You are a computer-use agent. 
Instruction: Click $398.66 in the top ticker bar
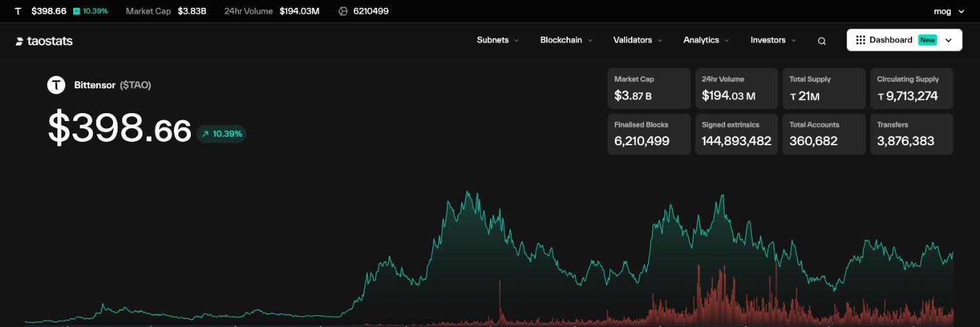49,11
